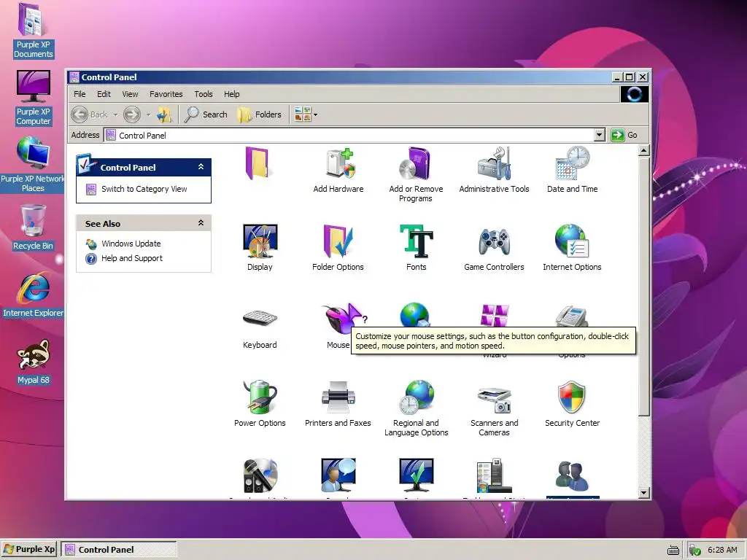This screenshot has height=560, width=747.
Task: Open the Tools menu
Action: pyautogui.click(x=204, y=94)
